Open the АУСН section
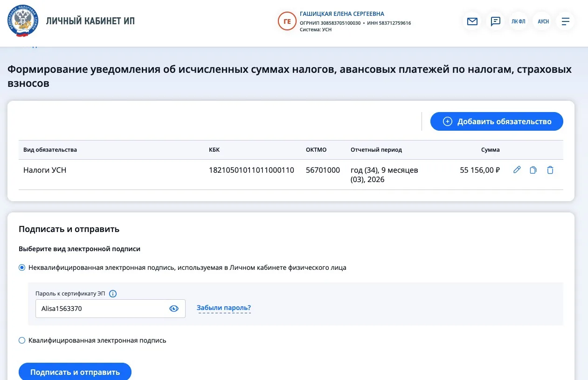The height and width of the screenshot is (380, 588). (x=543, y=21)
